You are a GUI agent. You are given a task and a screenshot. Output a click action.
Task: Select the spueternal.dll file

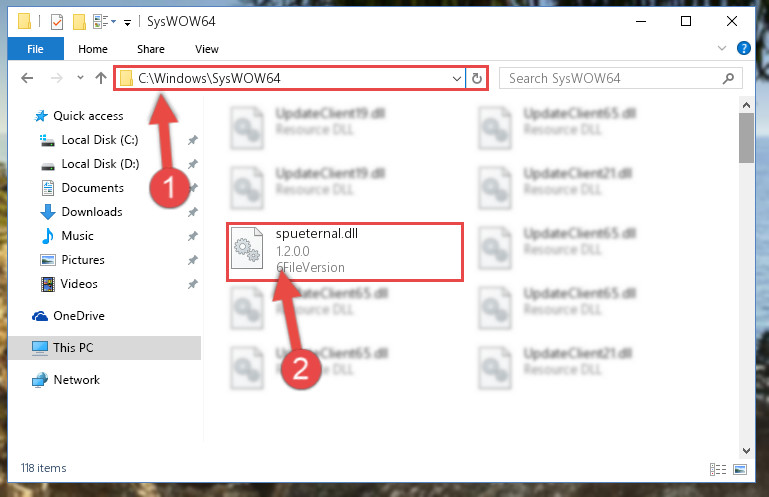(345, 251)
